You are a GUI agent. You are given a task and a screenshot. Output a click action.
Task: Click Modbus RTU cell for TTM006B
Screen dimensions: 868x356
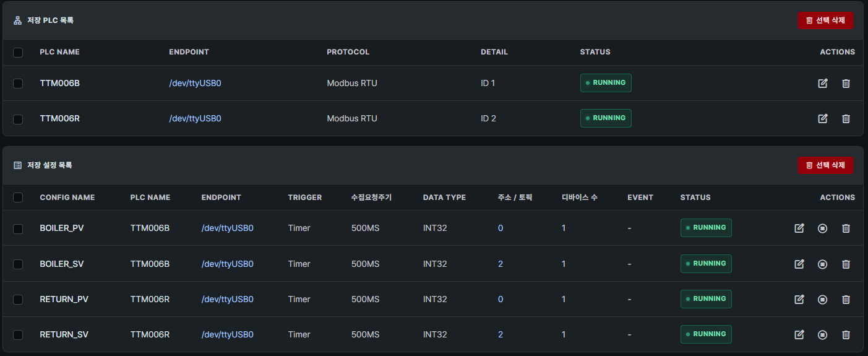(x=352, y=83)
